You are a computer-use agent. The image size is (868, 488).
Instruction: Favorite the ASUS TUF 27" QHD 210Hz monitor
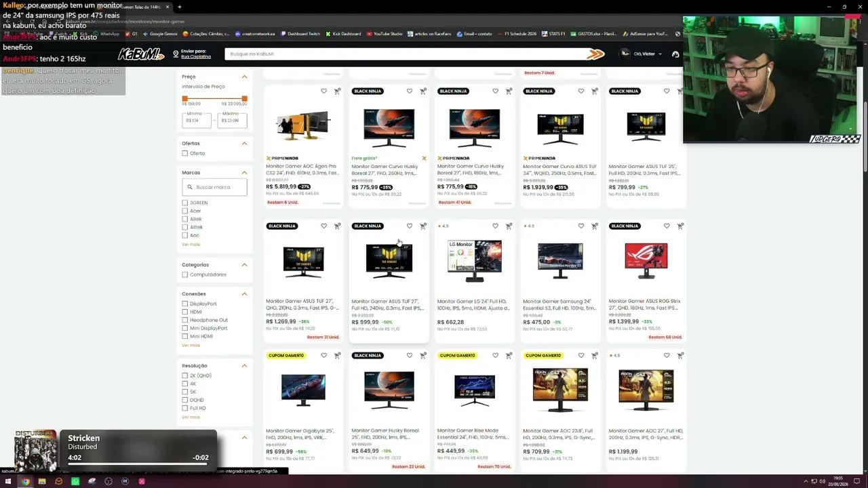tap(323, 226)
